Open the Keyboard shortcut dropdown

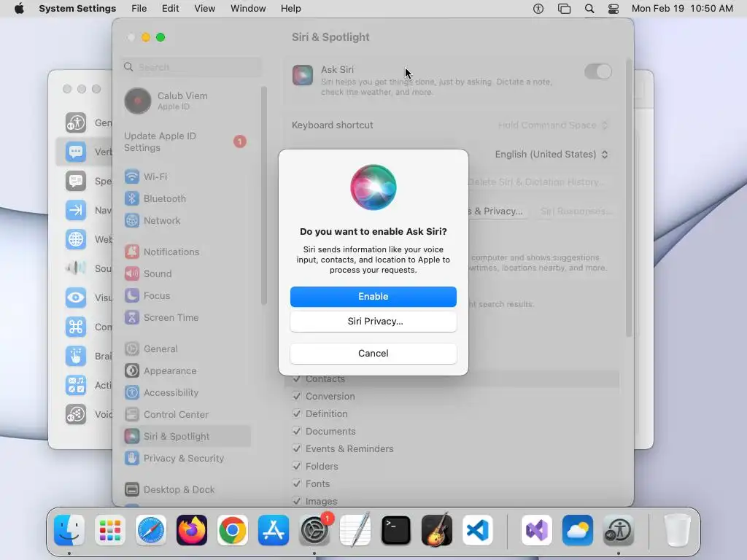pyautogui.click(x=553, y=125)
